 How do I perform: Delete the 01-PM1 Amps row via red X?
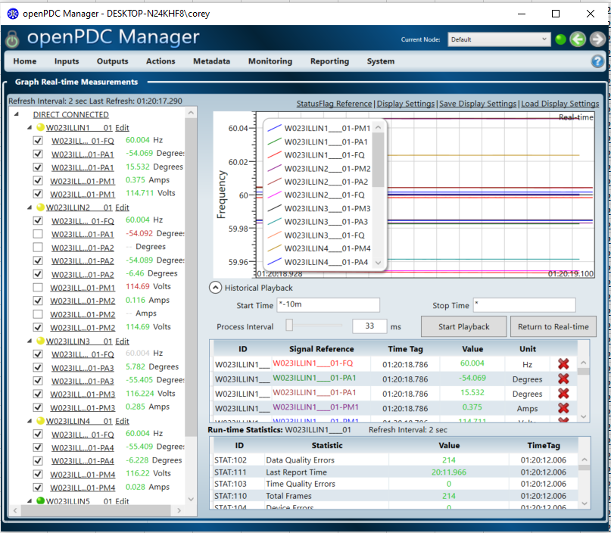pos(563,408)
